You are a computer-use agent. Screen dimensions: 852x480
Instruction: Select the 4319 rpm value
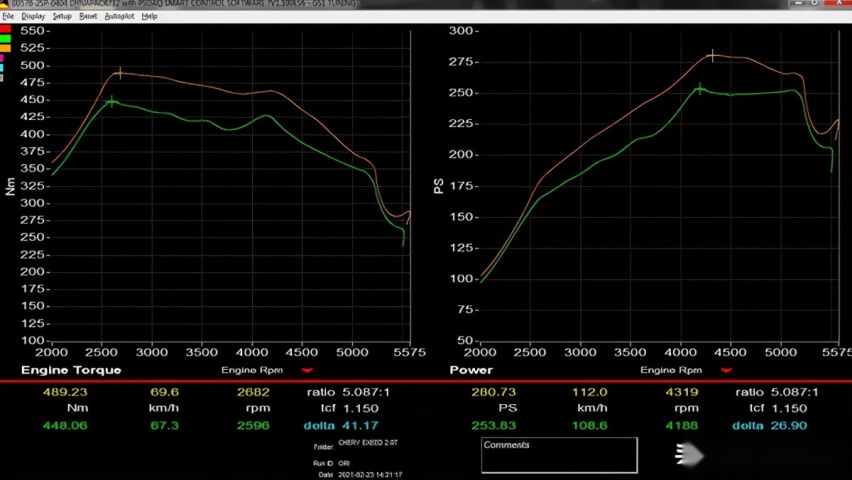coord(681,392)
